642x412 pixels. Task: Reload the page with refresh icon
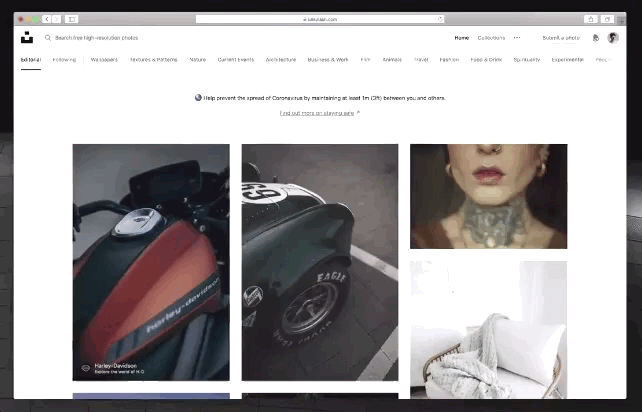point(440,19)
